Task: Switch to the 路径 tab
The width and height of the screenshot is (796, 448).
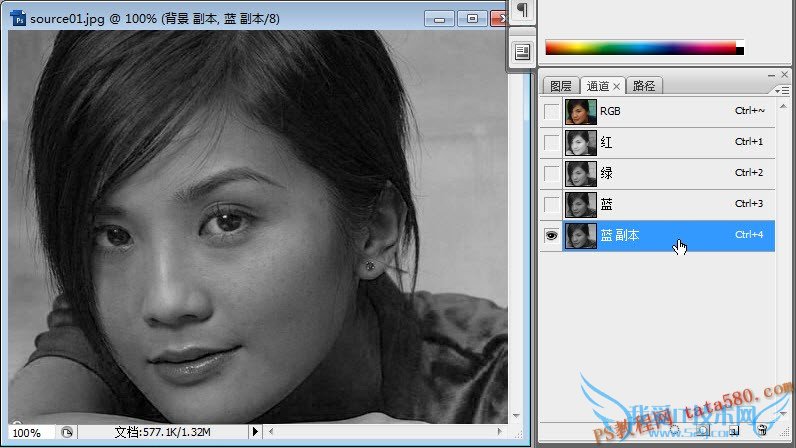Action: (644, 86)
